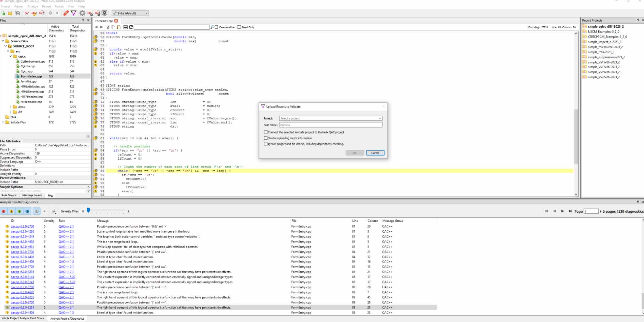Click the paste icon in editor toolbar
Screen dimensions: 644x322
(118, 27)
